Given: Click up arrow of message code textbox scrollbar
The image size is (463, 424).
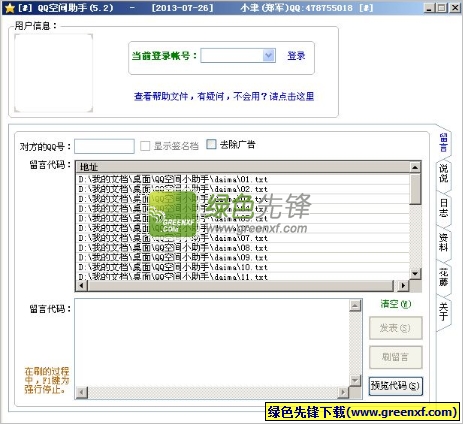Looking at the screenshot, I should click(355, 305).
